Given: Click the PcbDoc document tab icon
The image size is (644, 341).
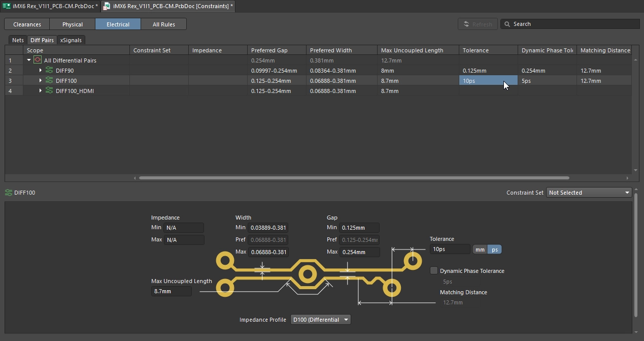Looking at the screenshot, I should tap(7, 6).
